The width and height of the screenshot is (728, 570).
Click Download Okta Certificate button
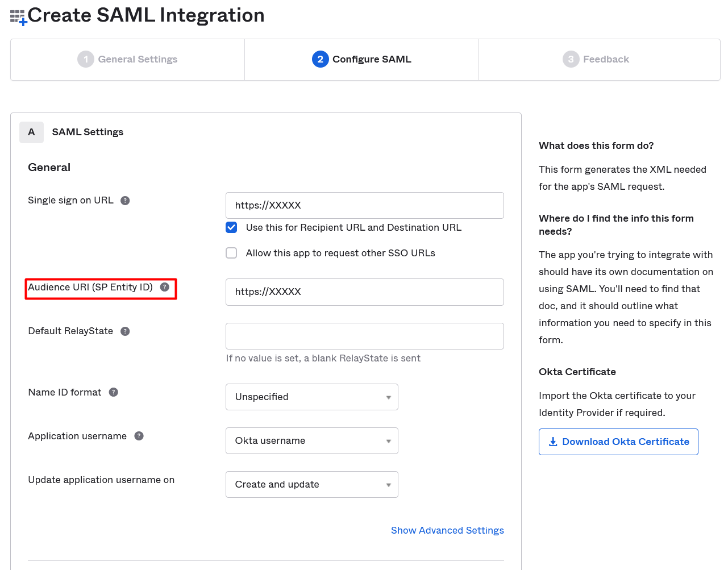(x=618, y=442)
